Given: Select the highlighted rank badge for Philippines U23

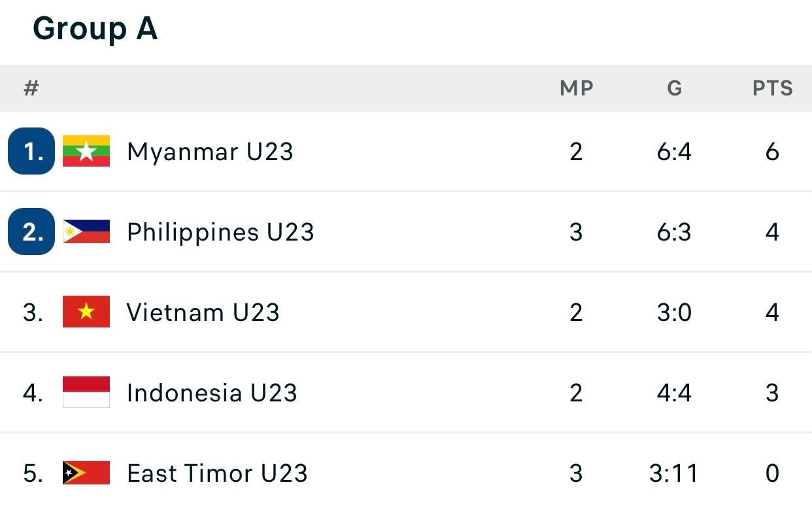Looking at the screenshot, I should (x=31, y=232).
